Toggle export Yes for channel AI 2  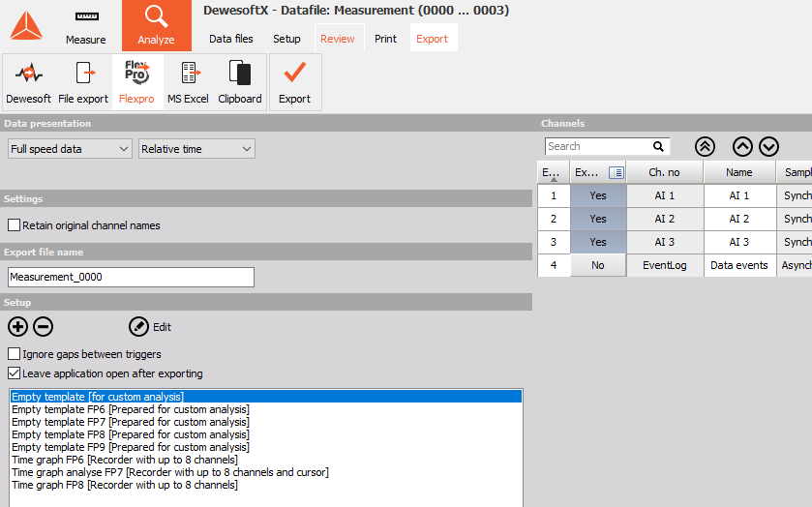598,219
